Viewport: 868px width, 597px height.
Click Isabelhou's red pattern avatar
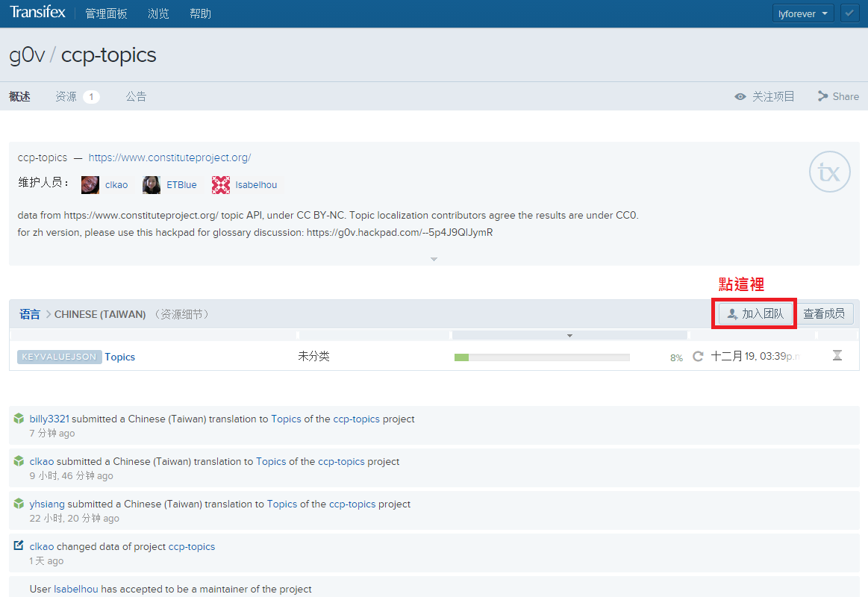(221, 185)
